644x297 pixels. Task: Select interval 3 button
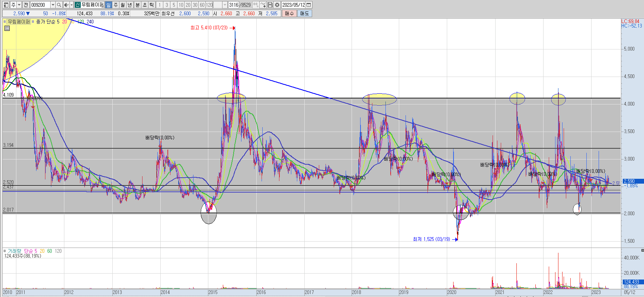point(167,5)
